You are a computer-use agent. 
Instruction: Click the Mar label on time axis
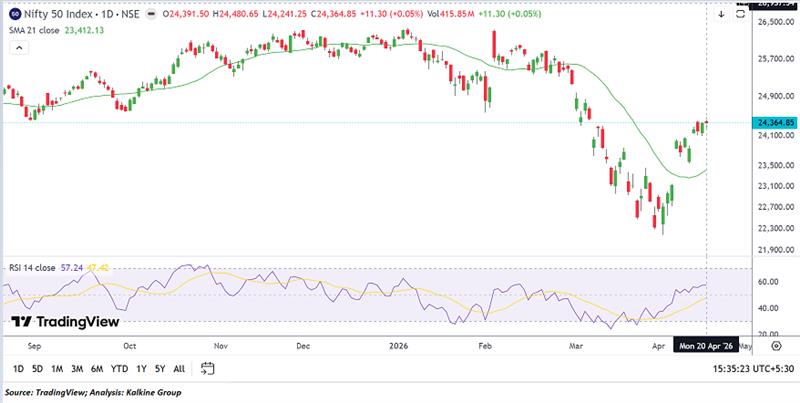576,346
